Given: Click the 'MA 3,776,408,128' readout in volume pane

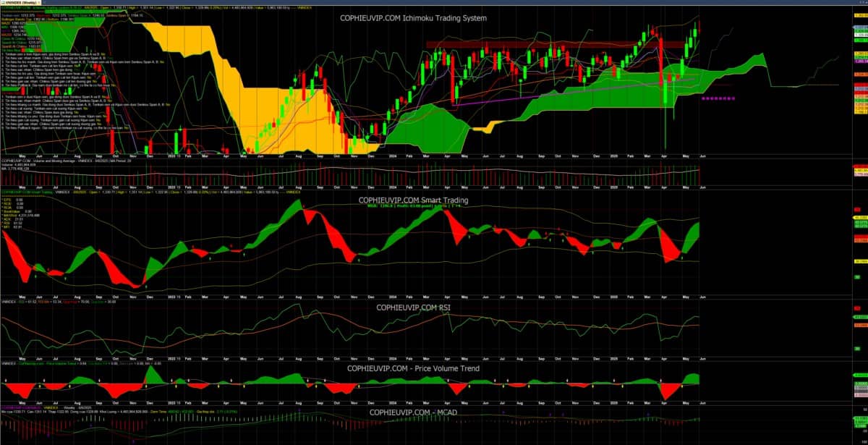Looking at the screenshot, I should coord(15,169).
